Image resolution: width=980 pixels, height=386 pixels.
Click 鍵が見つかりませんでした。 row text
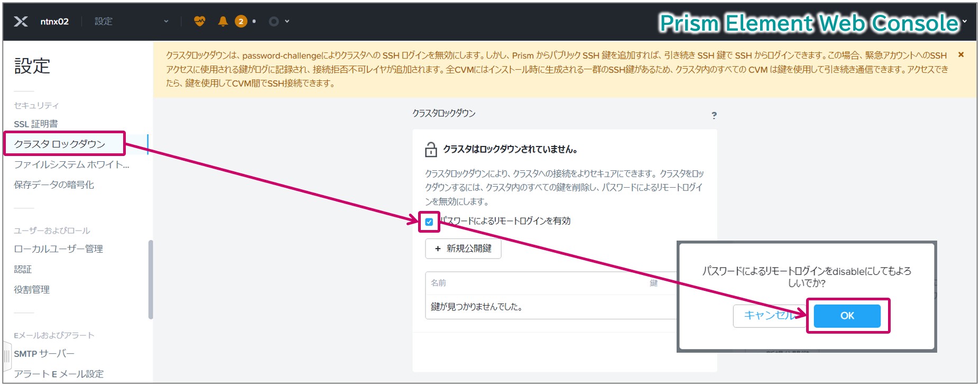(x=477, y=307)
